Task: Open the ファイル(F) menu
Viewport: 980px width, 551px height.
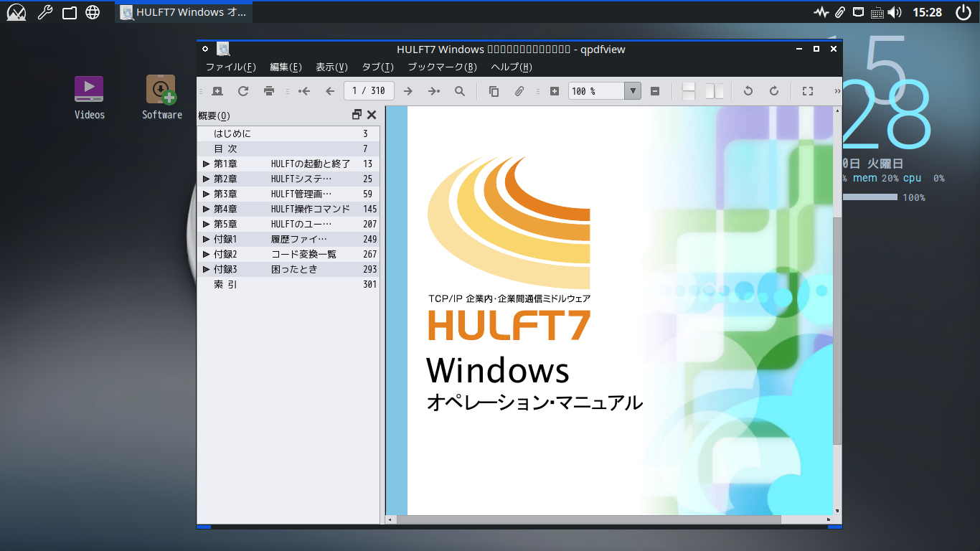Action: point(231,67)
